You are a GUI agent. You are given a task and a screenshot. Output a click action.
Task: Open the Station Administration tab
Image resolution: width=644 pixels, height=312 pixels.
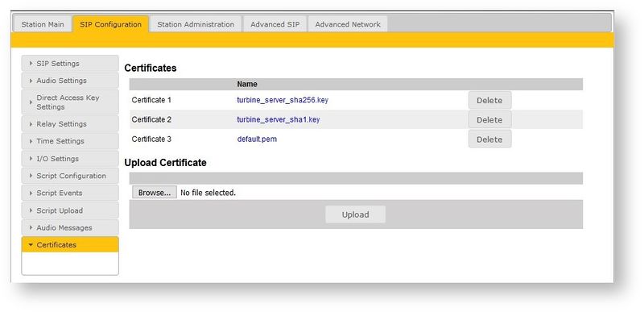point(196,24)
